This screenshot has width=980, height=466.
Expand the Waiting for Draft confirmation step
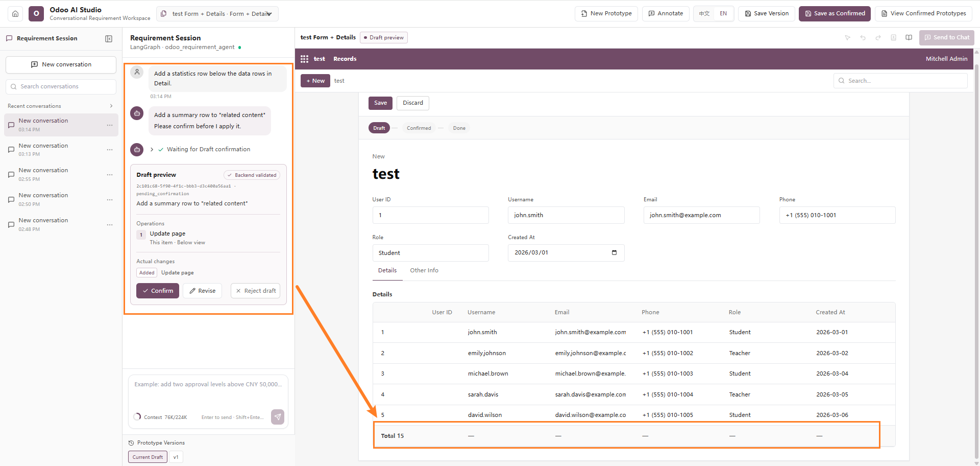tap(152, 150)
